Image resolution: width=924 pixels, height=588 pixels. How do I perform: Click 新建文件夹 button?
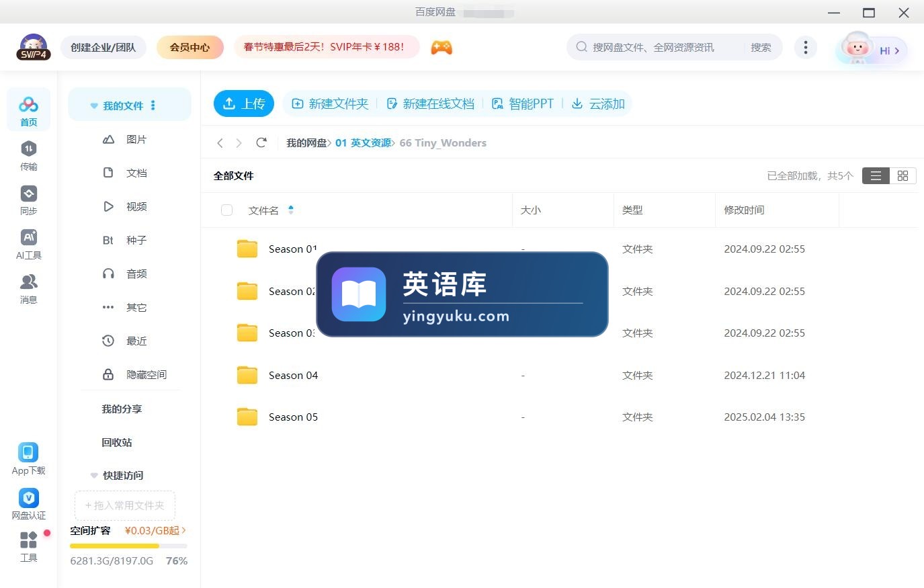pyautogui.click(x=330, y=103)
